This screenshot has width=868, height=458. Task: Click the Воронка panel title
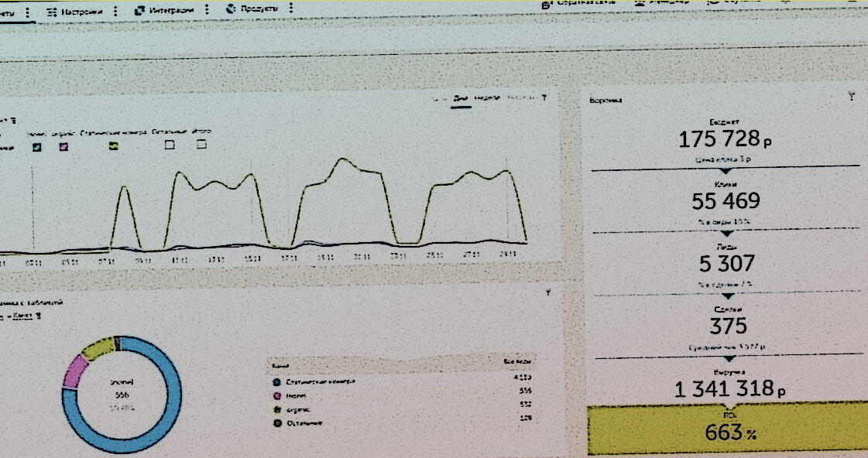tap(606, 101)
